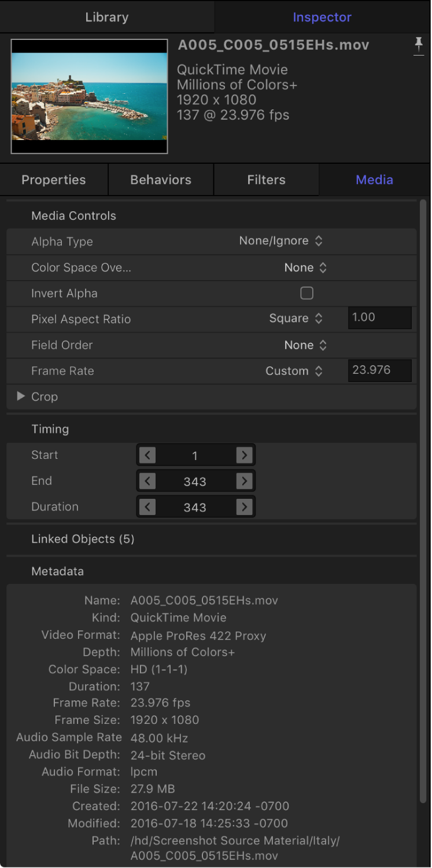The width and height of the screenshot is (432, 868).
Task: Increment the Duration value arrow
Action: point(245,507)
